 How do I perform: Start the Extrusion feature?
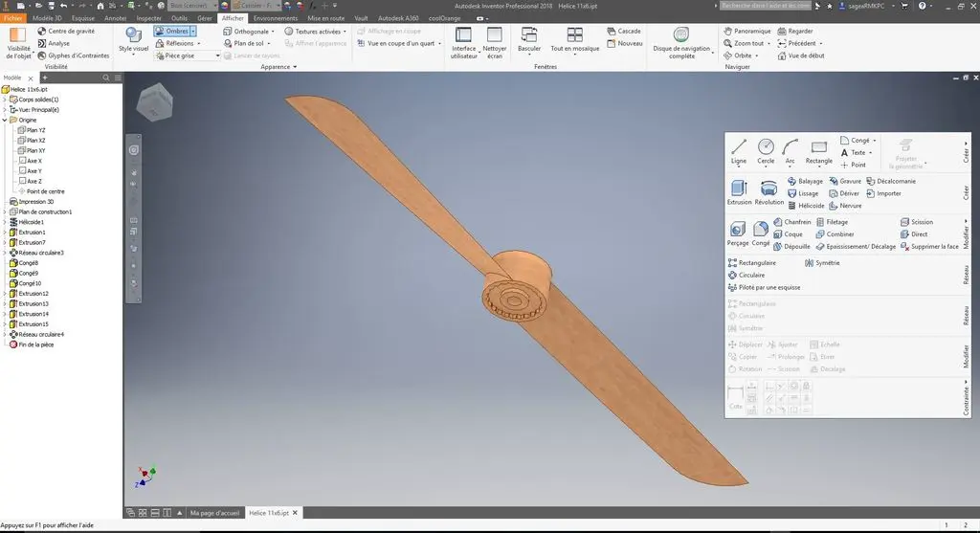pos(739,192)
